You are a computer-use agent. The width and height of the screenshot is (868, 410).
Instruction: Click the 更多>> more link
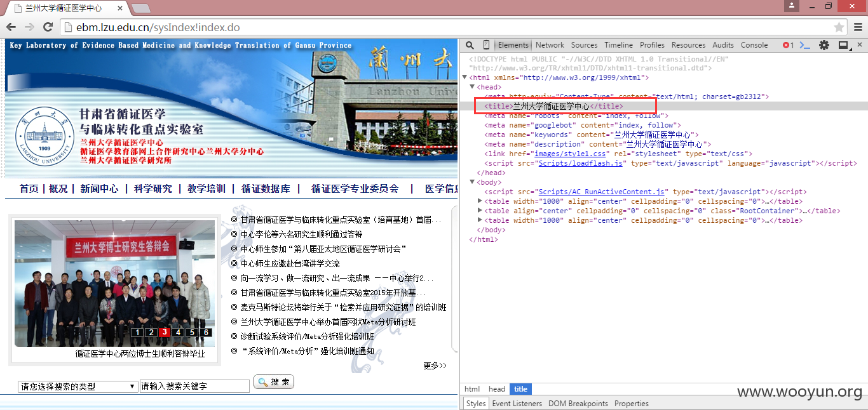(x=435, y=366)
